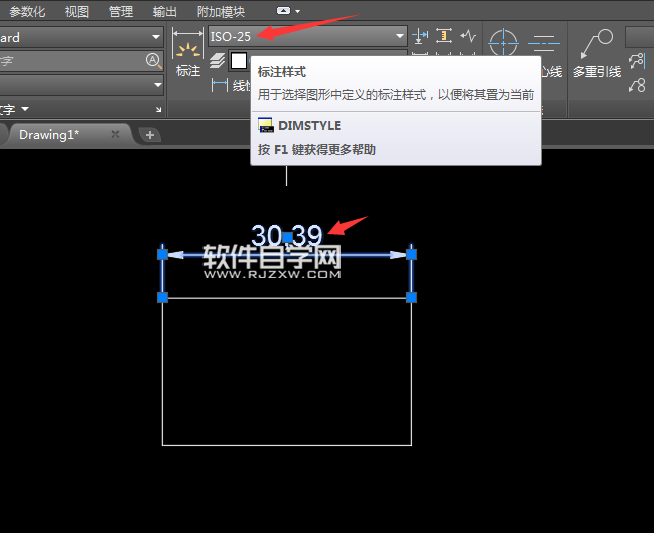Click the centerline tool icon

click(544, 43)
